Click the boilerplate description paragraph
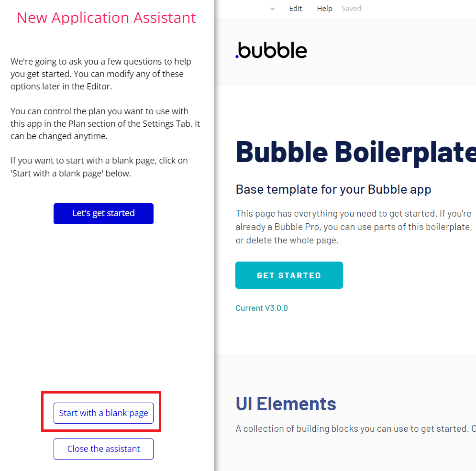The height and width of the screenshot is (471, 476). [354, 227]
